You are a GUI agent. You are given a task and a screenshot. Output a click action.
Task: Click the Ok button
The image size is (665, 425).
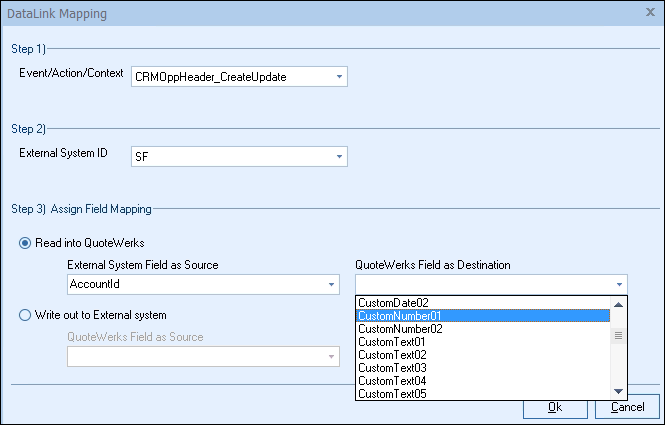[x=554, y=408]
